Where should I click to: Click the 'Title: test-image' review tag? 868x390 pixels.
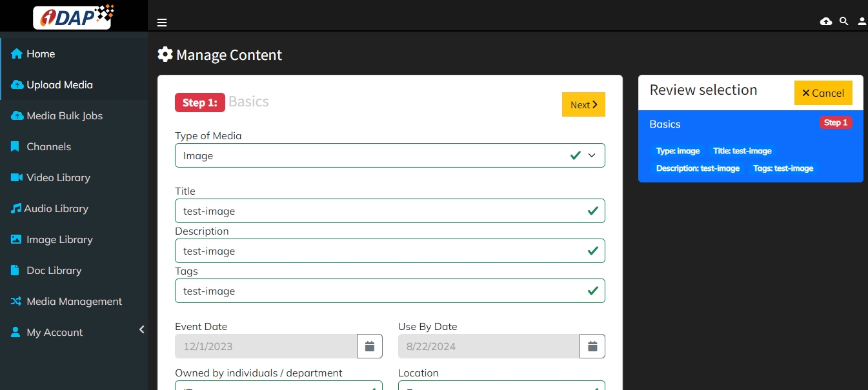click(742, 151)
